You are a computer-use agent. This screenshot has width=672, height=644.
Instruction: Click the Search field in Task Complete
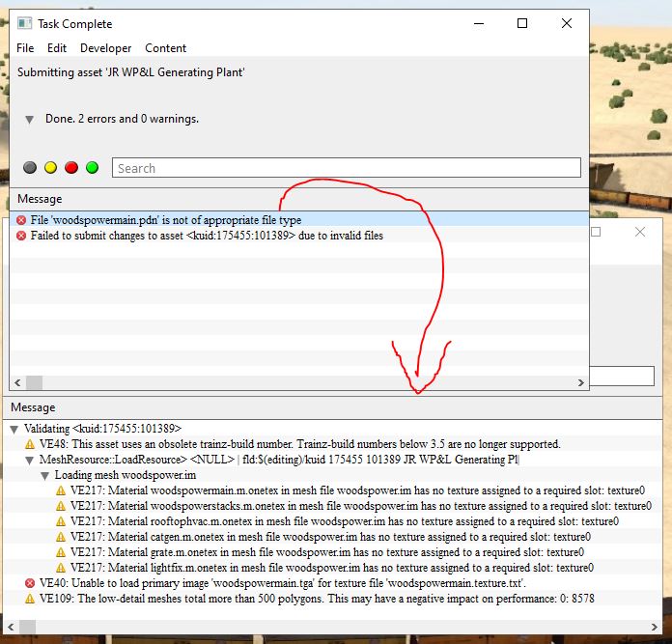(347, 168)
